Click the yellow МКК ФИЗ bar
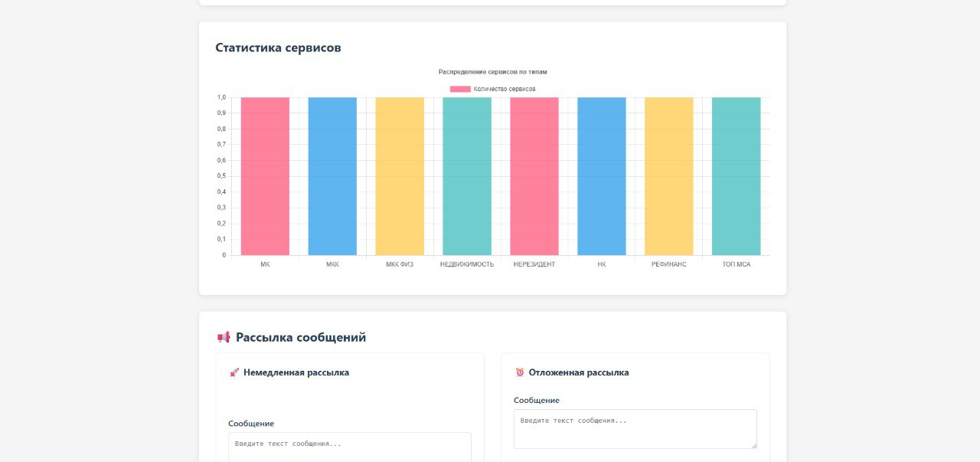The width and height of the screenshot is (980, 462). click(x=400, y=176)
